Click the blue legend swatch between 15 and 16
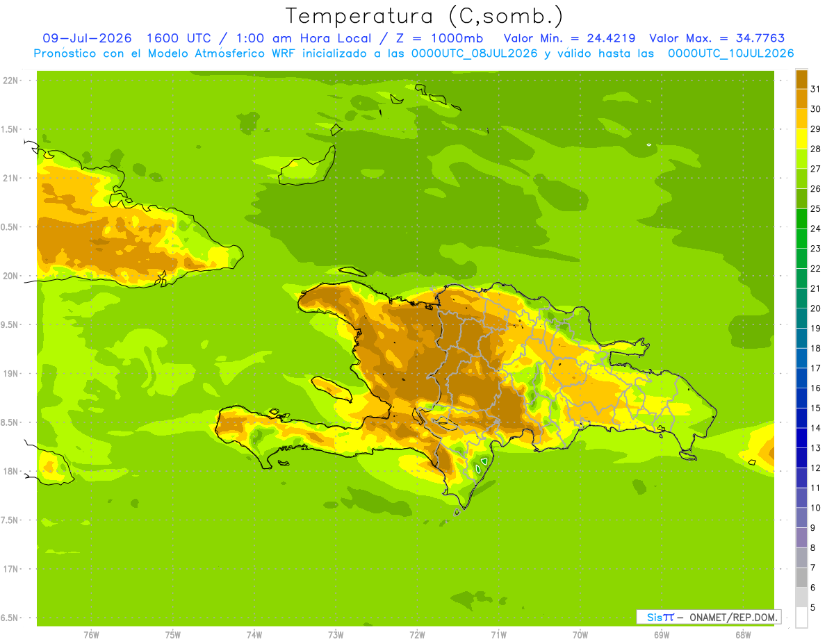This screenshot has width=834, height=644. [x=801, y=397]
